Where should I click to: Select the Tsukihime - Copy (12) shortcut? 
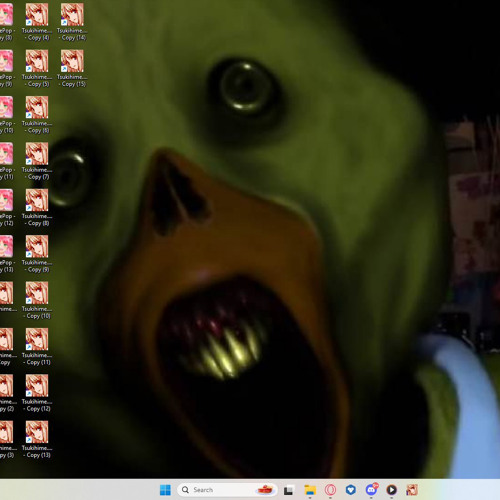pyautogui.click(x=37, y=393)
